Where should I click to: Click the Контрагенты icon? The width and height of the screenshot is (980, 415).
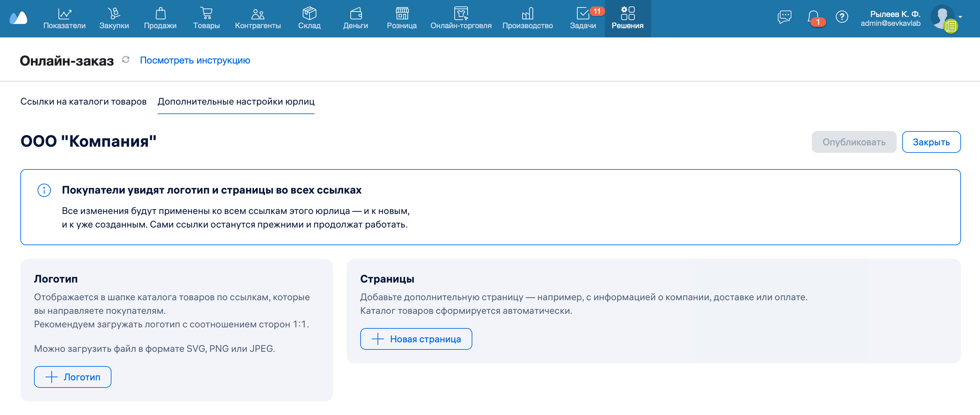pyautogui.click(x=258, y=13)
